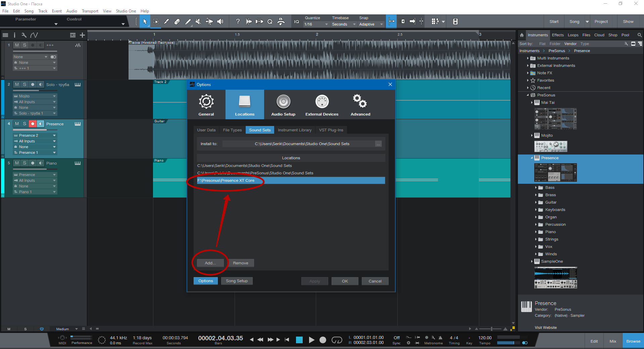The image size is (644, 349).
Task: Arm record on Piano track
Action: pos(33,163)
